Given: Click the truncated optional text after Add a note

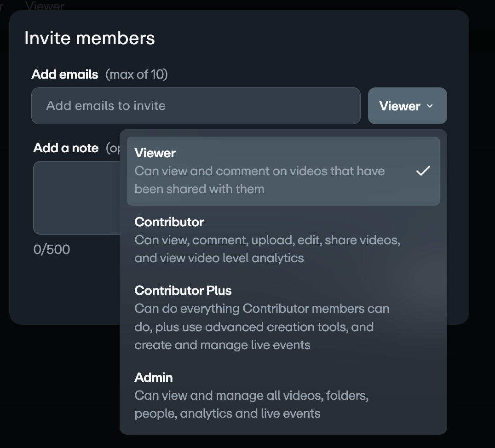Looking at the screenshot, I should (113, 148).
